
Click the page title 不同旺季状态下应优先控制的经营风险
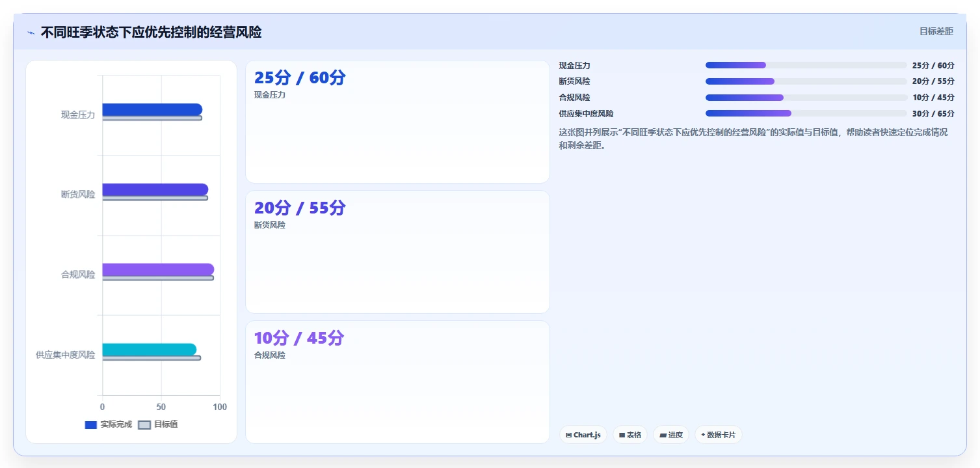click(x=151, y=33)
